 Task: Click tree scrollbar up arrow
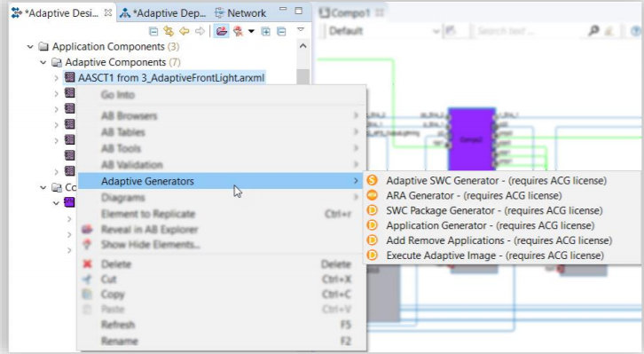(x=302, y=46)
